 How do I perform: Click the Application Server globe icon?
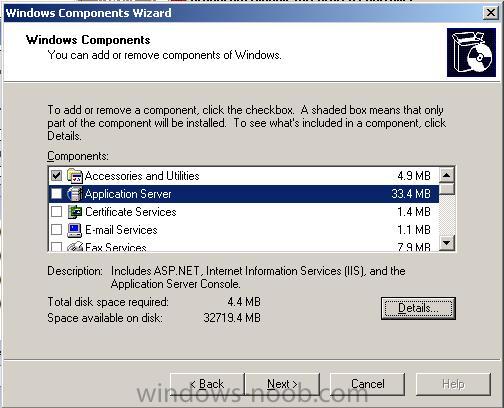pos(74,194)
